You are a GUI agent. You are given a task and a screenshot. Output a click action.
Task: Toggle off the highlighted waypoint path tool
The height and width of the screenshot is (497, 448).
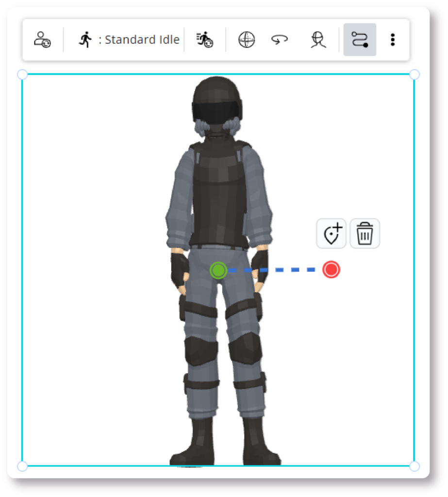coord(359,39)
